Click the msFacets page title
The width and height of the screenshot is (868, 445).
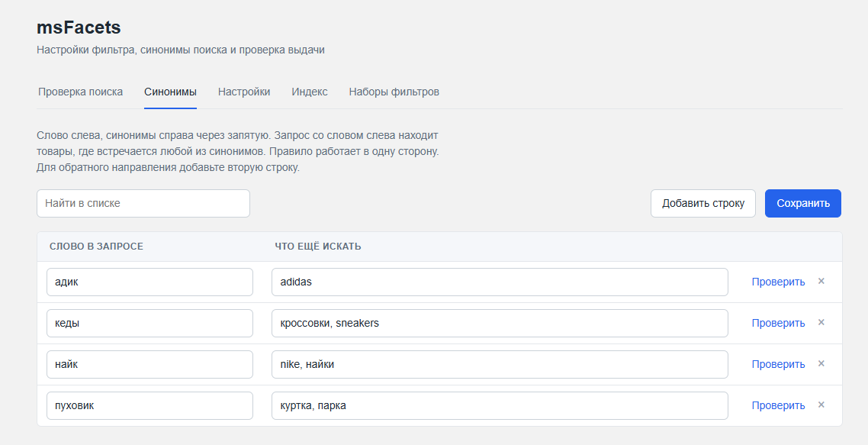click(79, 27)
